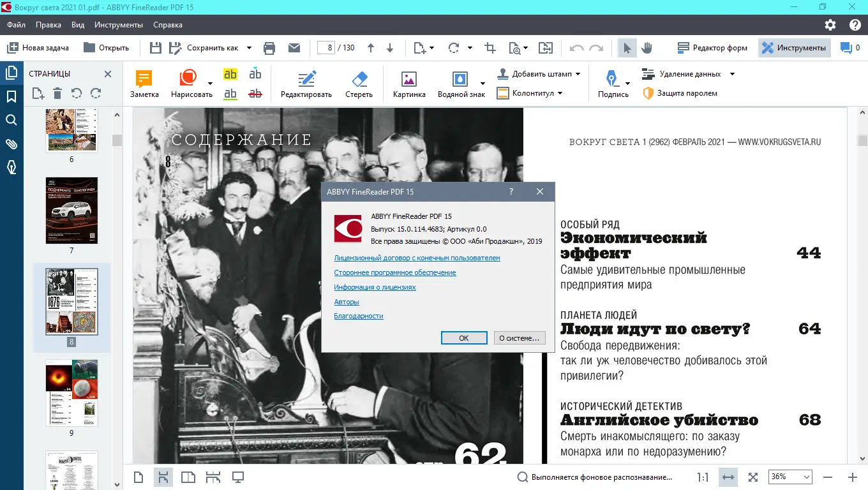Open the Вид menu
Viewport: 868px width, 490px height.
coord(78,25)
